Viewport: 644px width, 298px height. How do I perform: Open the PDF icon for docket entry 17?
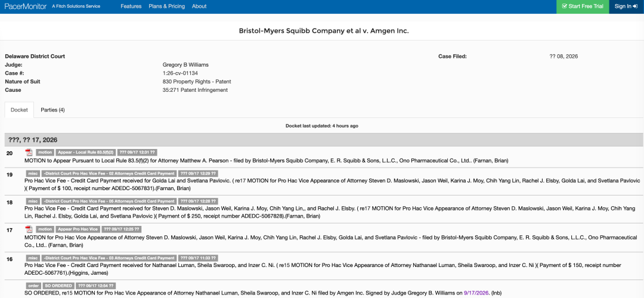tap(29, 229)
